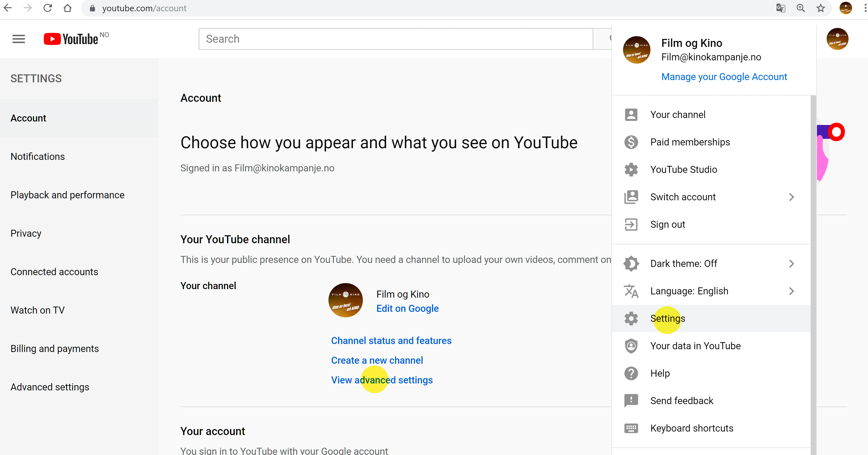The height and width of the screenshot is (455, 868).
Task: Bookmark this page with the star
Action: [x=820, y=8]
